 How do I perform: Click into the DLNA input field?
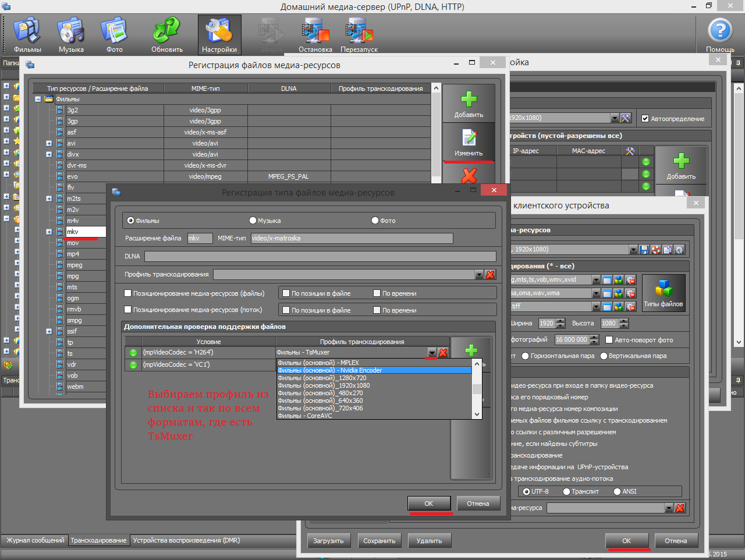(320, 257)
